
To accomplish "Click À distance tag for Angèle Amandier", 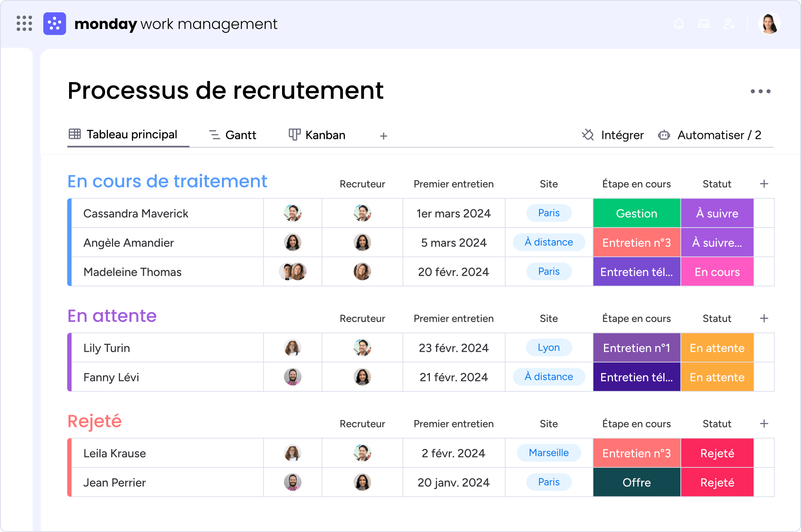I will [549, 242].
